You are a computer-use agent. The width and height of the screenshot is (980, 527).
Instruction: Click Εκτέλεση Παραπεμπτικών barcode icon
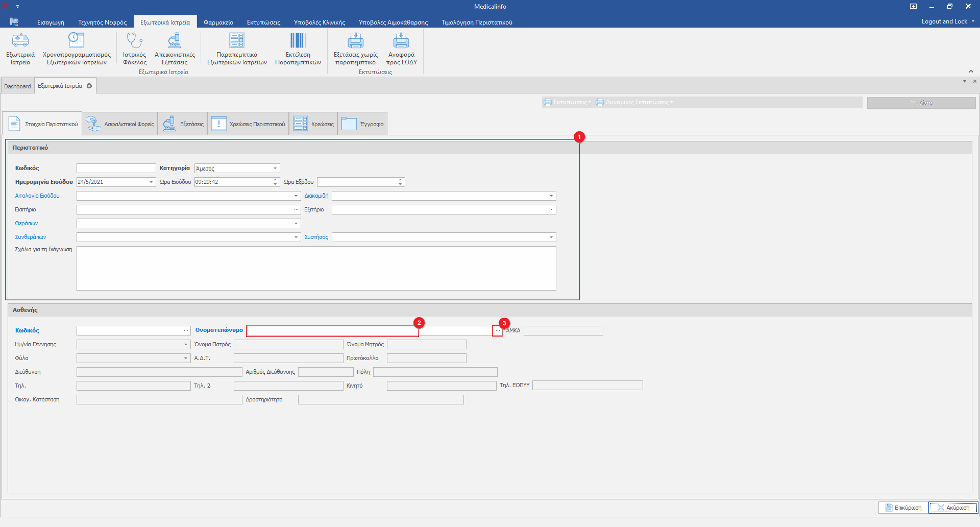click(298, 41)
